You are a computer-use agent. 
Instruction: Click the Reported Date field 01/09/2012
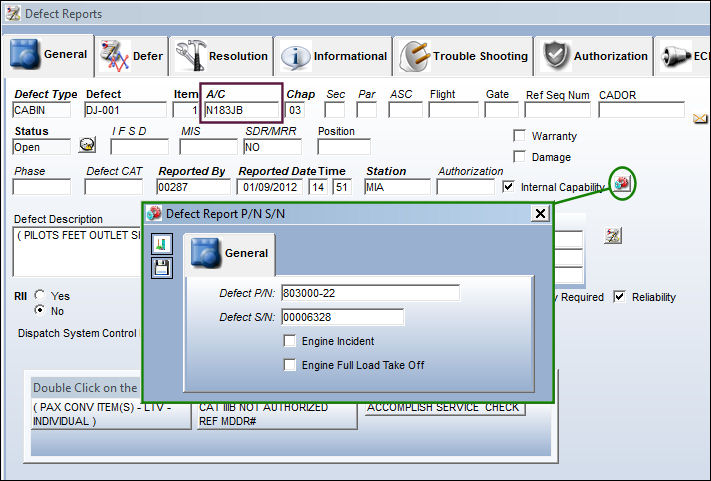coord(270,187)
